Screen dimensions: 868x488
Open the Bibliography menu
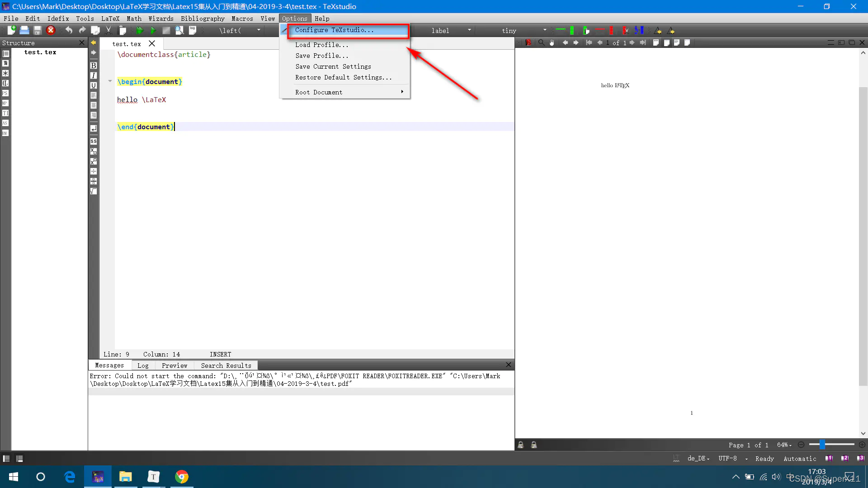[203, 19]
